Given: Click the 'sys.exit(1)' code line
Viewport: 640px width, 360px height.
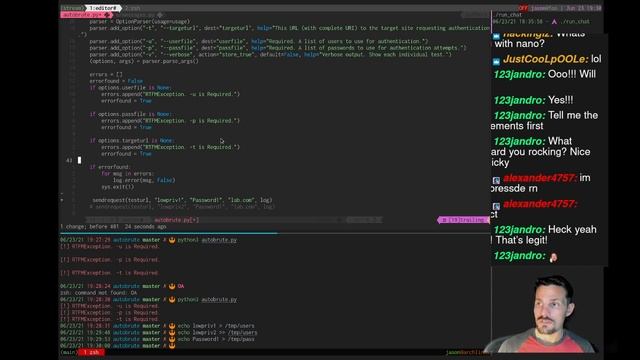Looking at the screenshot, I should pos(118,187).
